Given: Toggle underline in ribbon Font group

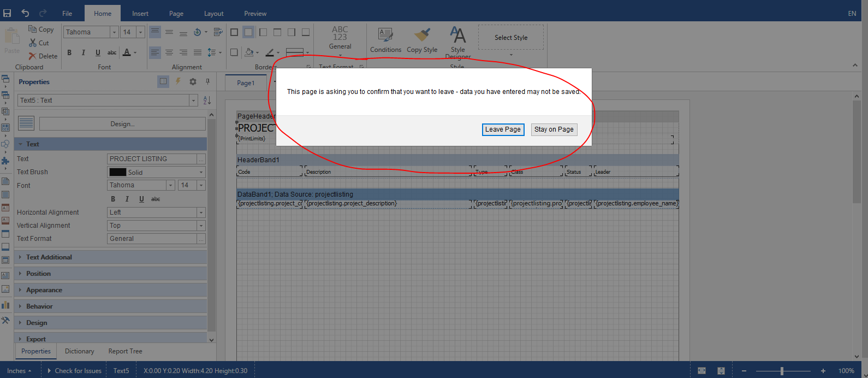Looking at the screenshot, I should (98, 52).
